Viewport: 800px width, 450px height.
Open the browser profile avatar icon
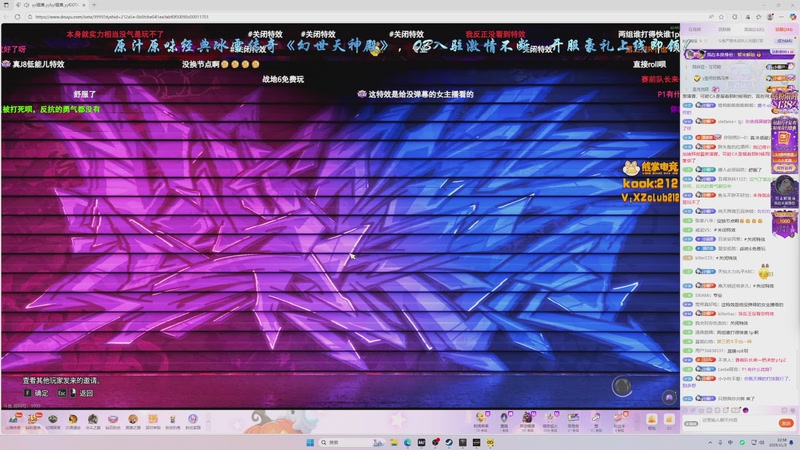770,17
